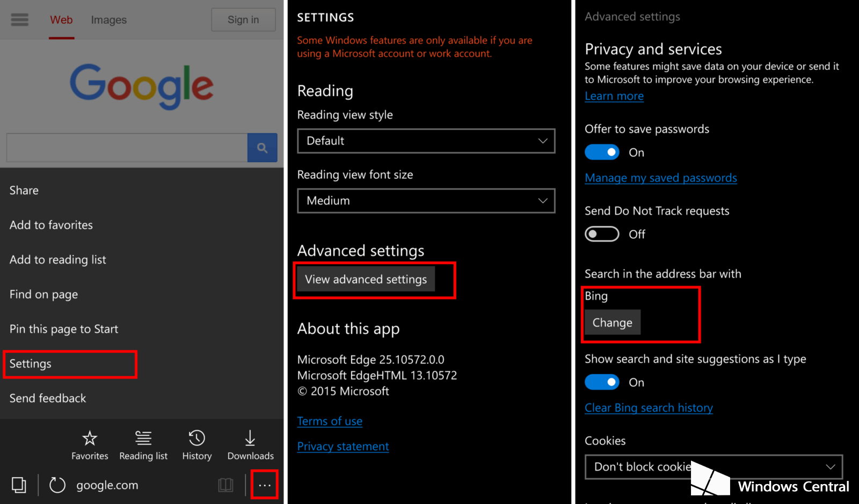Switch to the Images tab

[x=109, y=20]
